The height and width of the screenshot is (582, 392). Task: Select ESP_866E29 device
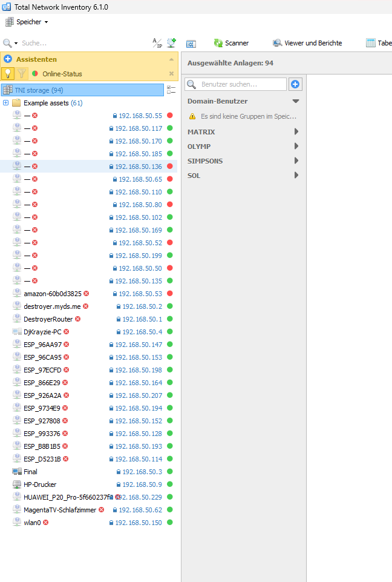pyautogui.click(x=42, y=383)
